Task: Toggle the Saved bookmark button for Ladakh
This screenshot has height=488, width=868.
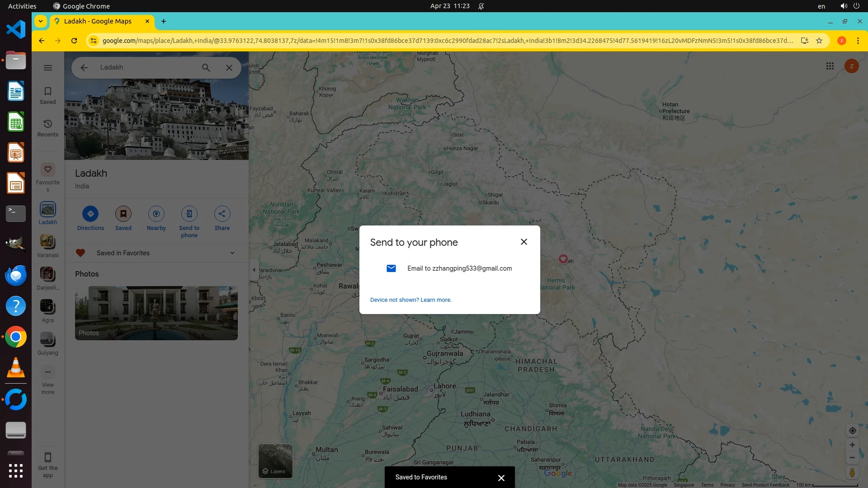Action: point(123,214)
